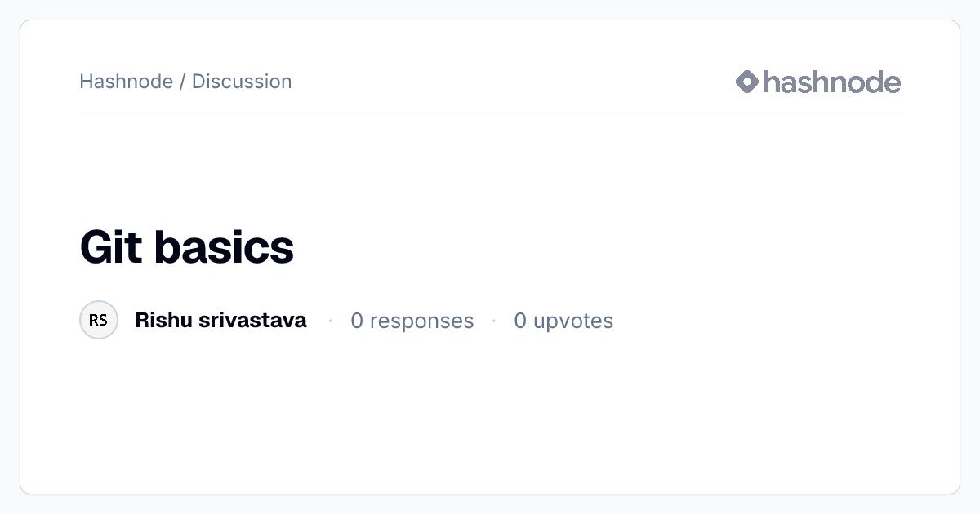View the 0 responses count
This screenshot has height=514, width=980.
click(x=412, y=321)
